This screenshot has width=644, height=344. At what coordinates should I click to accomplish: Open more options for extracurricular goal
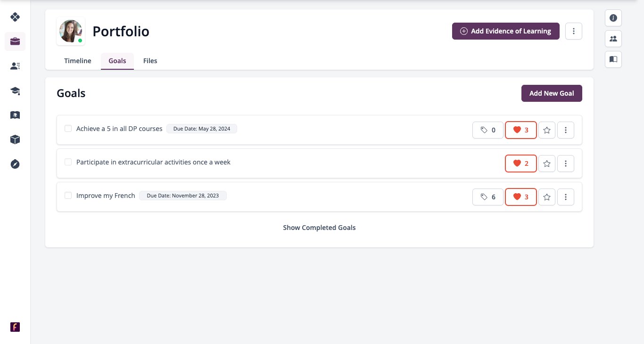566,164
